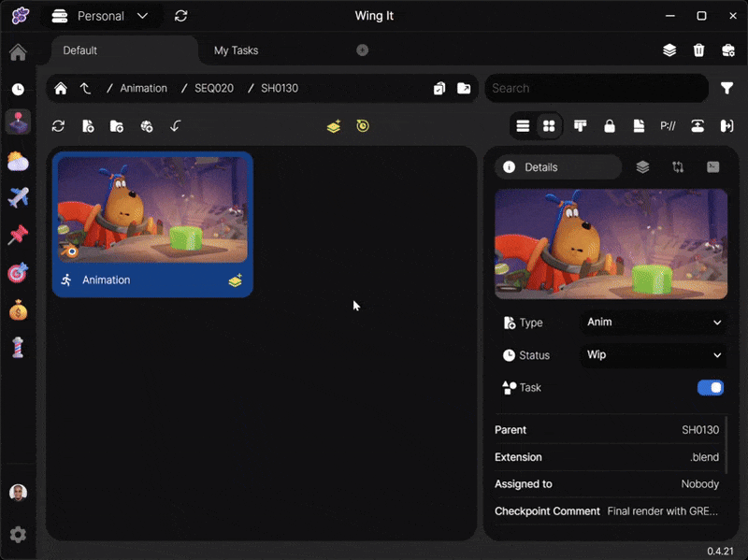Create a new file with file-plus icon

tap(88, 126)
